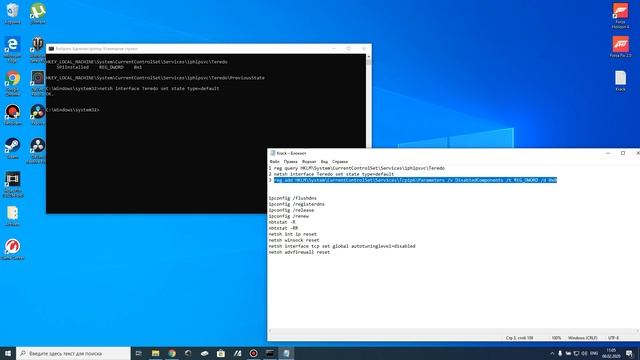Open Microsoft Store from the taskbar
The width and height of the screenshot is (640, 360).
click(221, 353)
